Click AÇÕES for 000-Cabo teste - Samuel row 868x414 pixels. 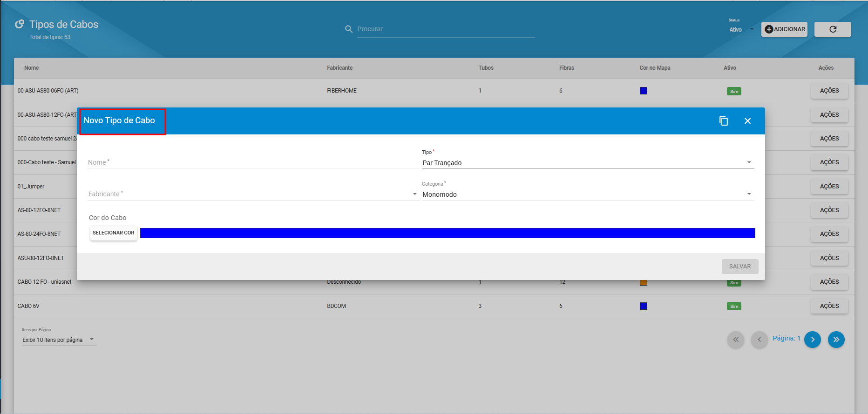[x=829, y=162]
